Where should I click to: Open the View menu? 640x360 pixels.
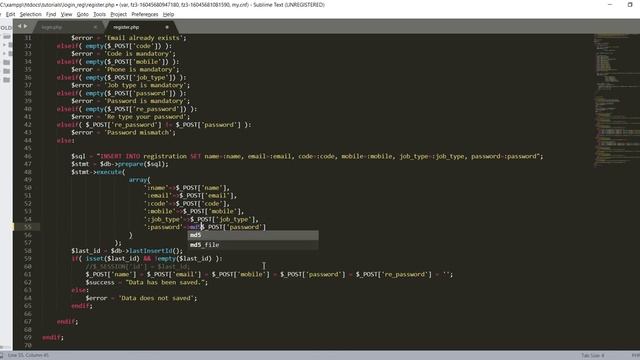(x=66, y=14)
